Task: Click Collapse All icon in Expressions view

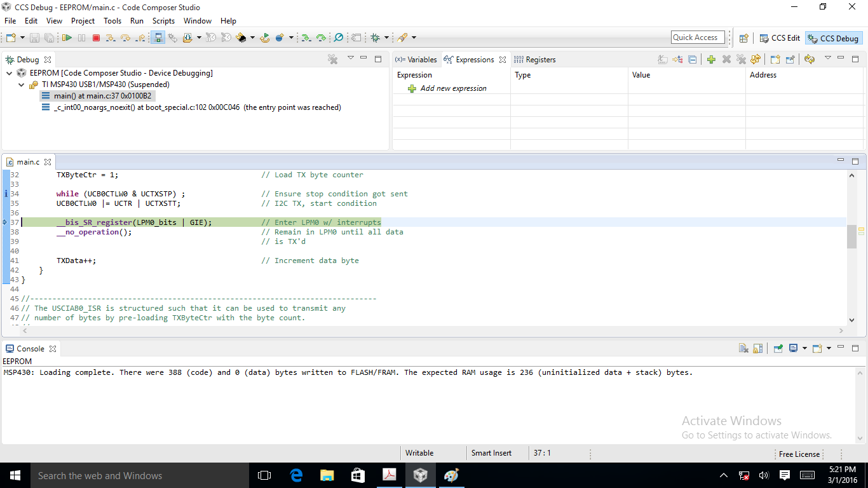Action: (x=693, y=60)
